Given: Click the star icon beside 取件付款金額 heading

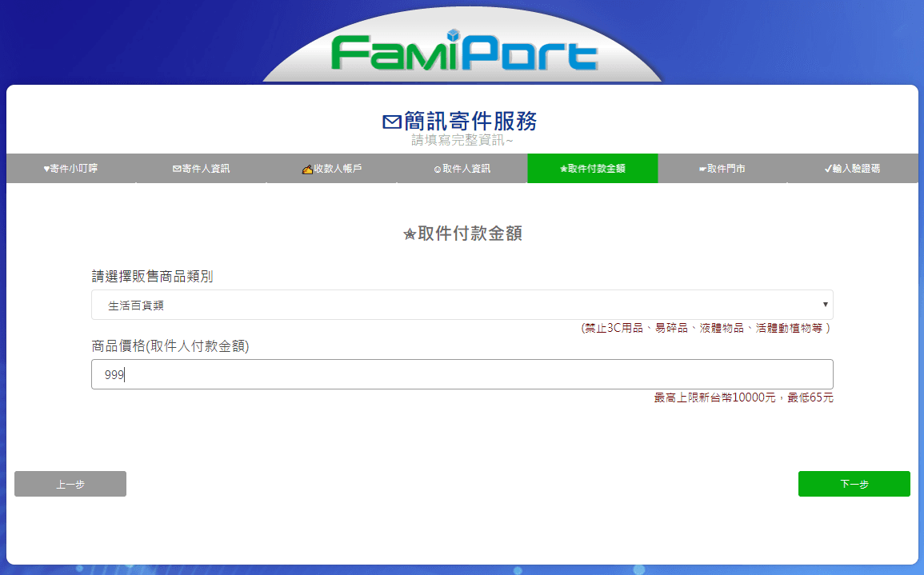Looking at the screenshot, I should [x=410, y=234].
